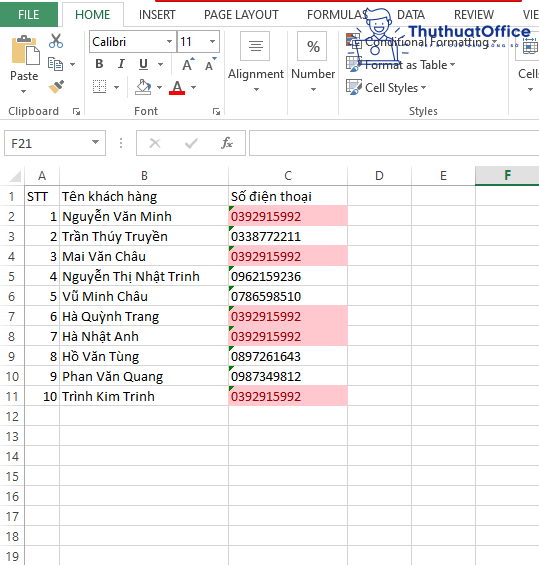Expand Fill Color options arrow
Image resolution: width=539 pixels, height=565 pixels.
click(x=159, y=87)
